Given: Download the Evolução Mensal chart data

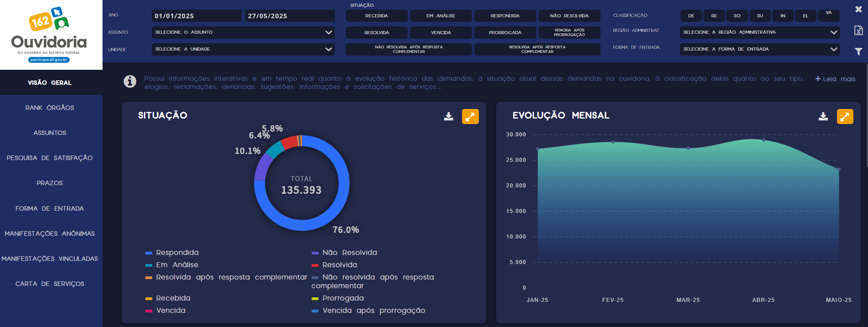Looking at the screenshot, I should pyautogui.click(x=823, y=116).
